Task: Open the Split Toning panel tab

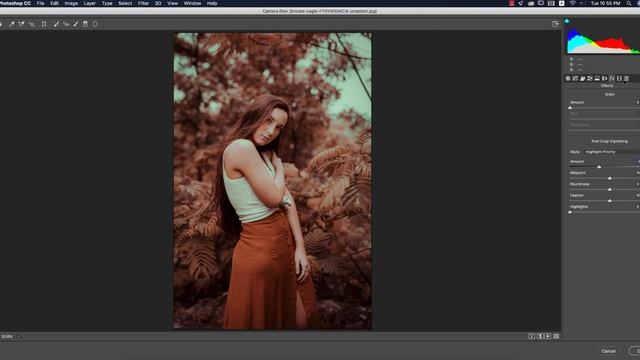Action: 597,78
